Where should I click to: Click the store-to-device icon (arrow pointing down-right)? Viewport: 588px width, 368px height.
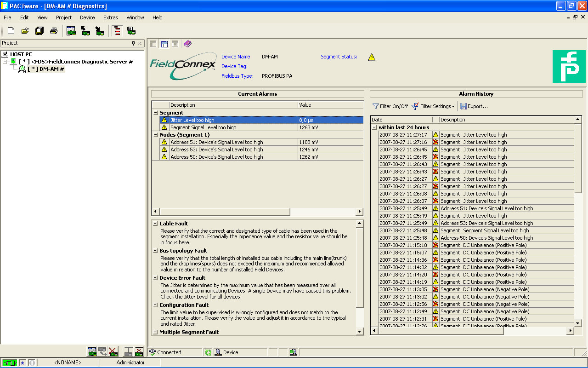click(x=99, y=31)
